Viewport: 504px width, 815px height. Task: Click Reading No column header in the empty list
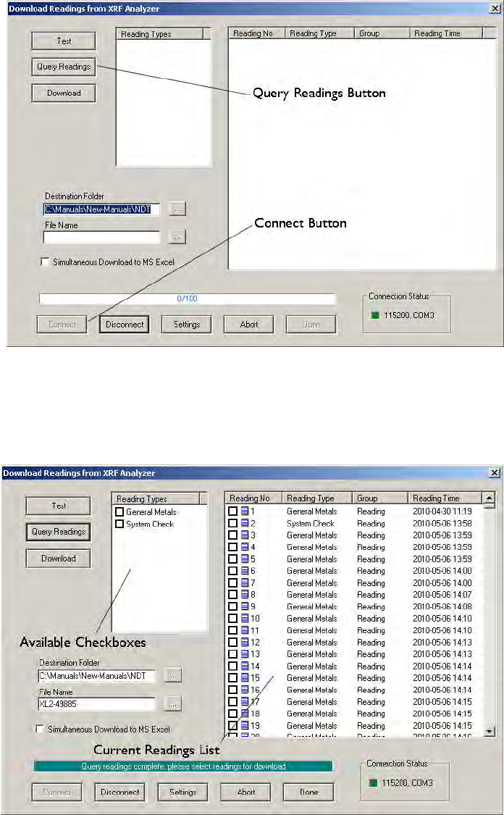click(256, 33)
